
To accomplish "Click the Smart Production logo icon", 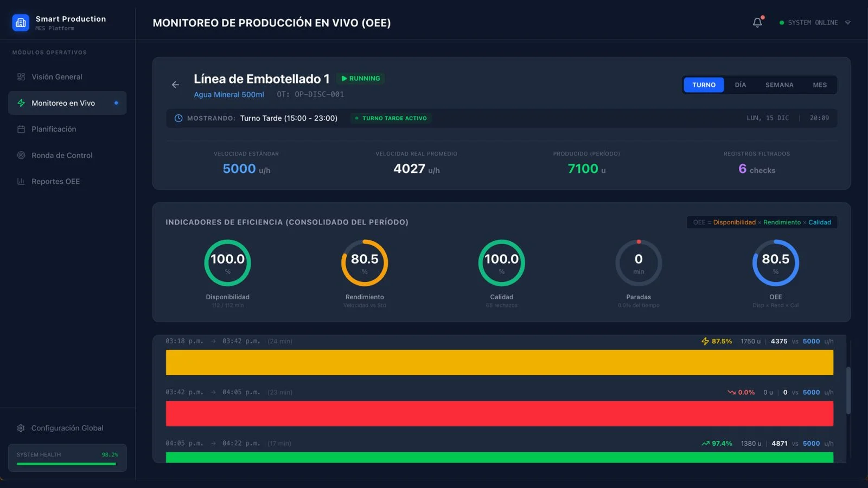I will pos(21,23).
